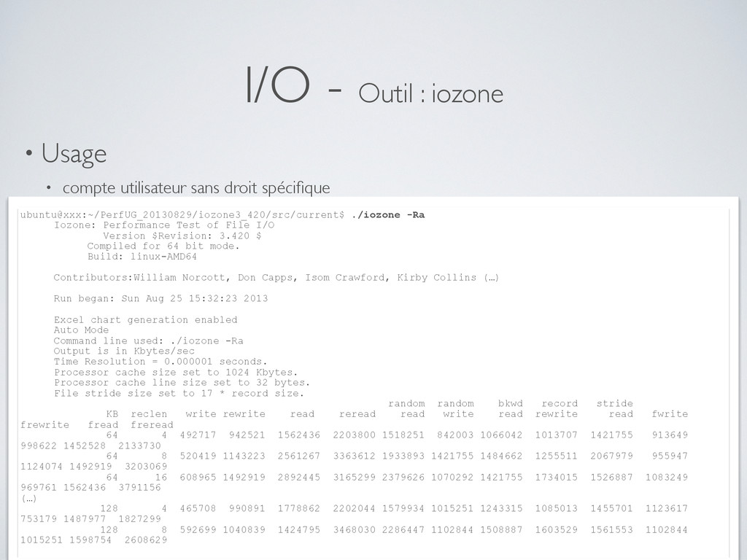Viewport: 747px width, 560px height.
Task: Click the 'KB' column header
Action: coord(112,414)
